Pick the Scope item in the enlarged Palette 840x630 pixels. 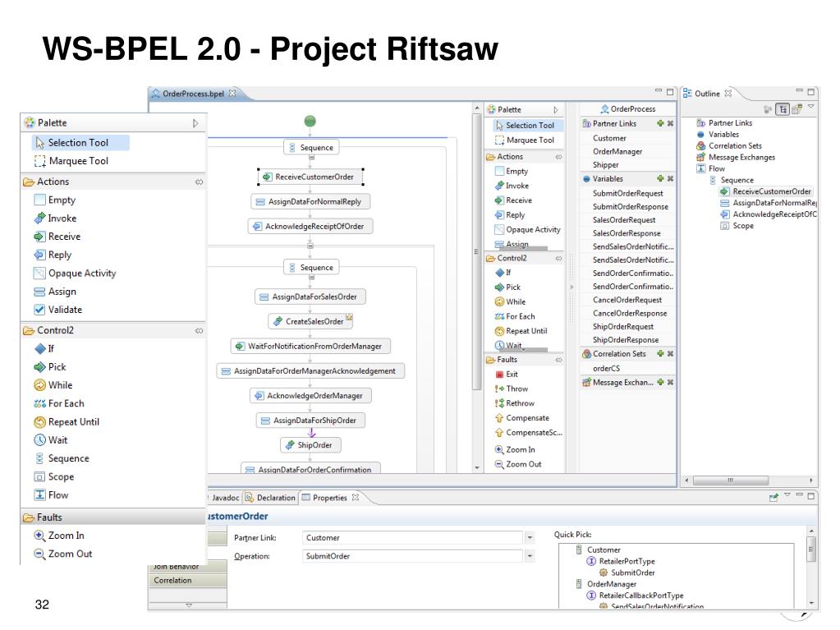[x=54, y=476]
